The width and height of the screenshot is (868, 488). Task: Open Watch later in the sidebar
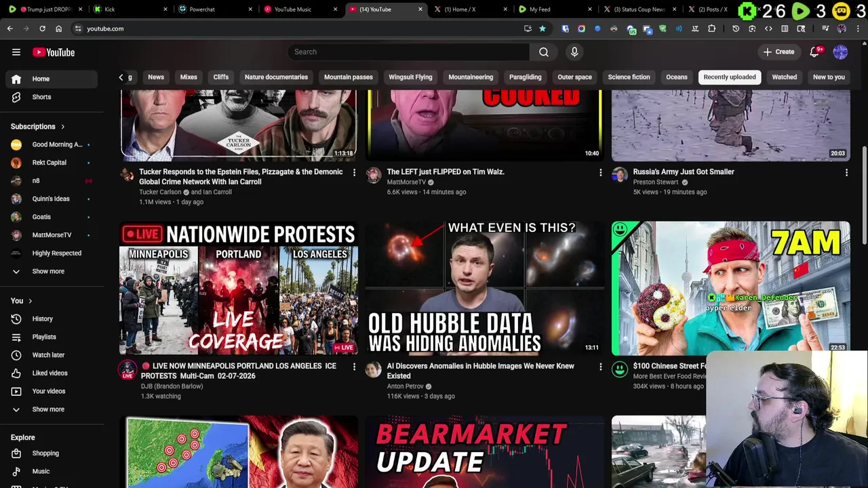[x=52, y=354]
